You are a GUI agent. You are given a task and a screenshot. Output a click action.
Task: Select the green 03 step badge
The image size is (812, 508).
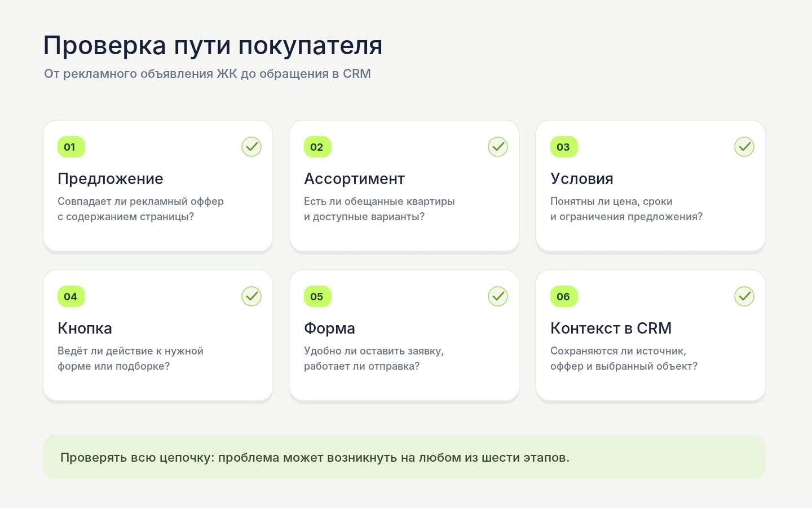(x=564, y=147)
